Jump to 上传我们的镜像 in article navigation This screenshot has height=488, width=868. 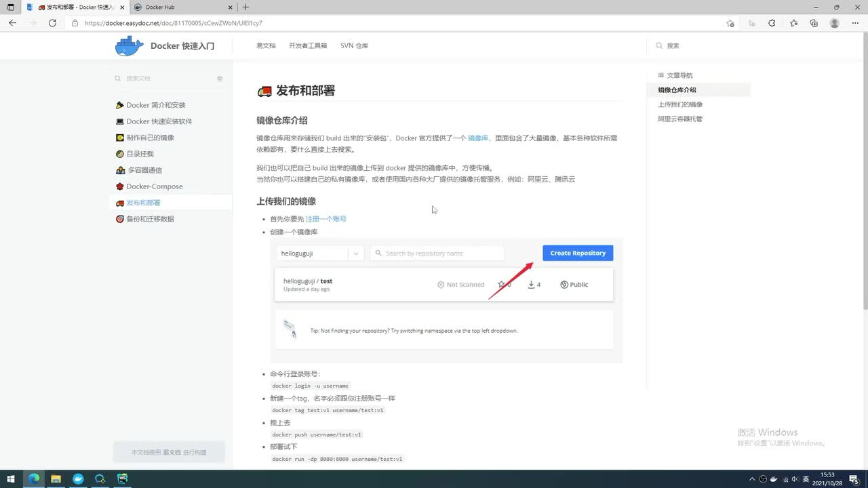[x=680, y=104]
